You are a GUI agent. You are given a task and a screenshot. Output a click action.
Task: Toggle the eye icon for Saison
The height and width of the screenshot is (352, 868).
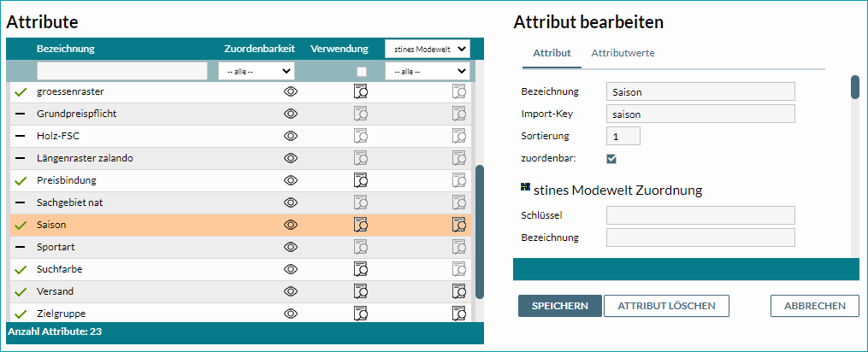coord(291,224)
